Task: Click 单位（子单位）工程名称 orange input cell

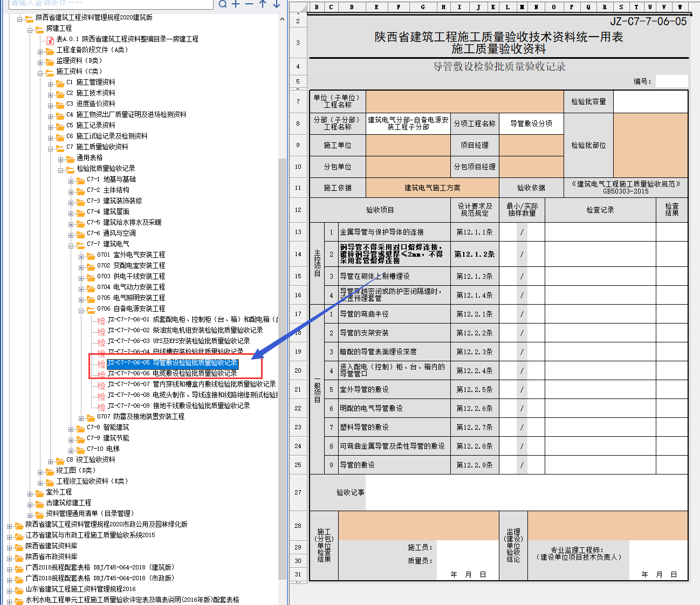Action: click(x=465, y=101)
